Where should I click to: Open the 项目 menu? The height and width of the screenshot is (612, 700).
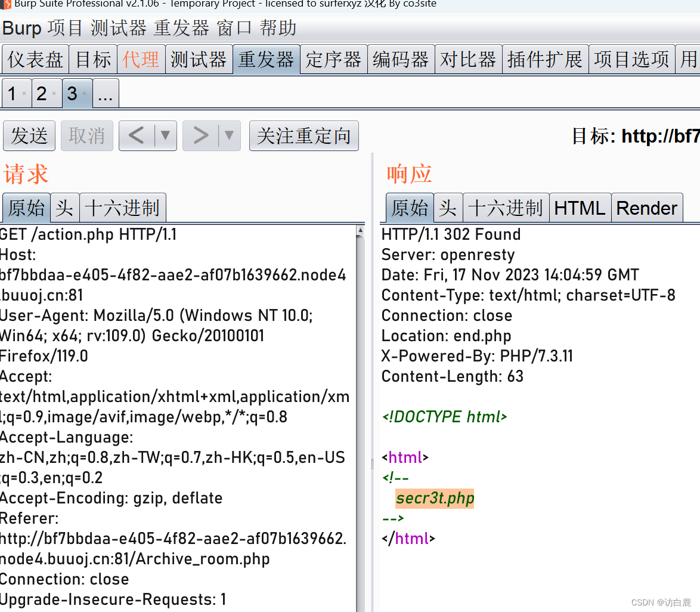(x=65, y=28)
